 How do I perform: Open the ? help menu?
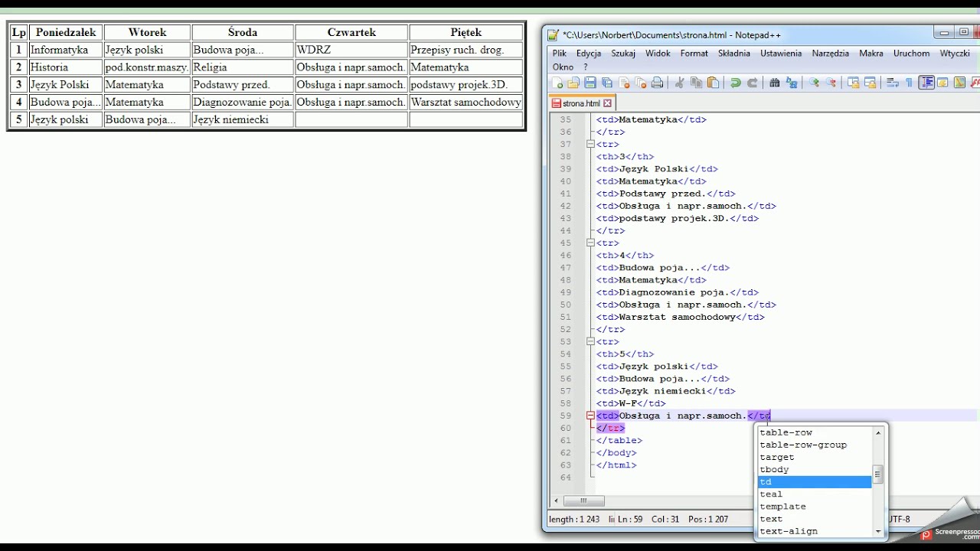[x=586, y=67]
